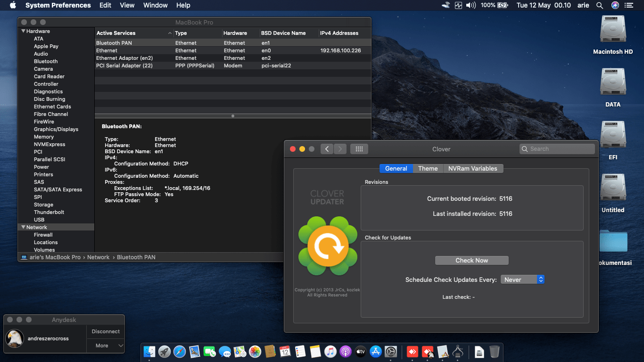Open Trash in the dock
Viewport: 644px width, 362px height.
(x=494, y=352)
